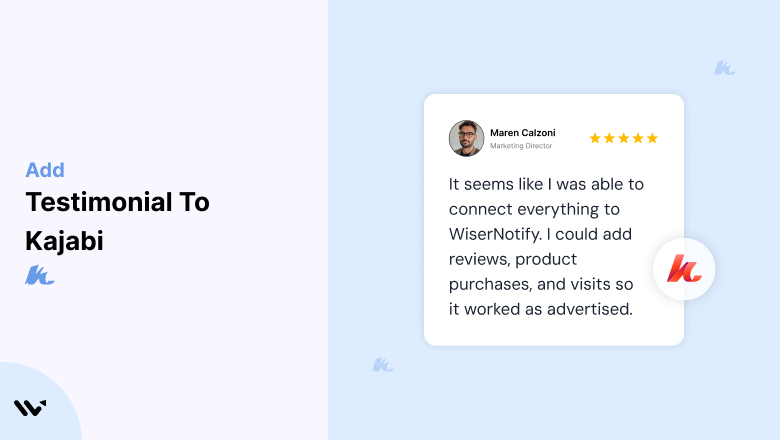Click the testimonial line 'reviews, product'
Image resolution: width=780 pixels, height=440 pixels.
coord(513,259)
